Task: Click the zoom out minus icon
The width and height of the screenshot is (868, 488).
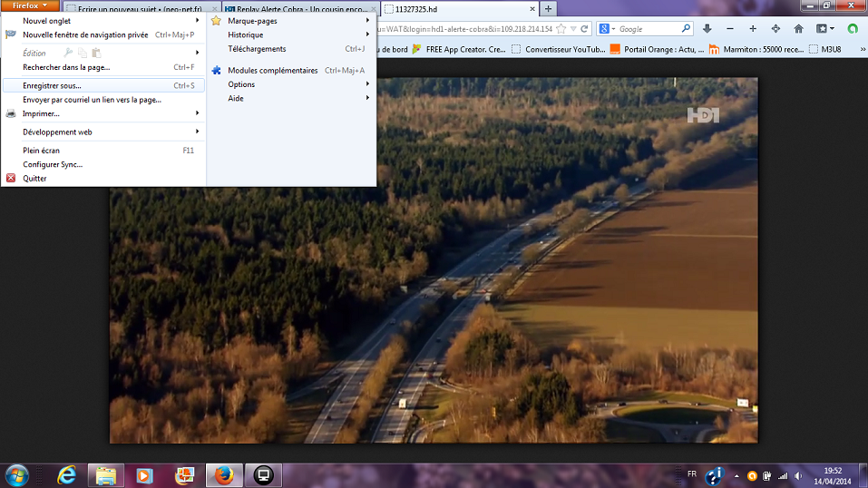Action: [x=729, y=29]
